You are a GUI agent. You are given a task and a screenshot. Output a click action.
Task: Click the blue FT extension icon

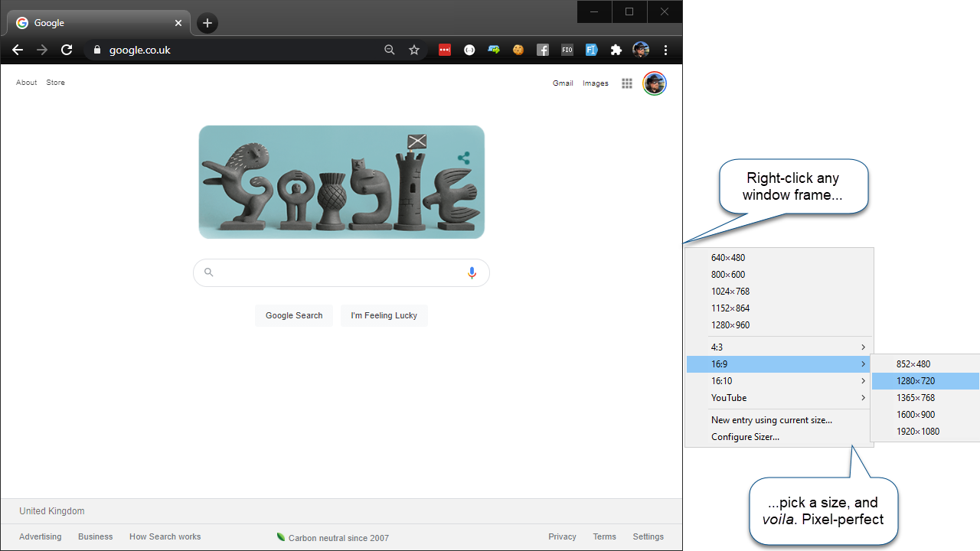(592, 50)
